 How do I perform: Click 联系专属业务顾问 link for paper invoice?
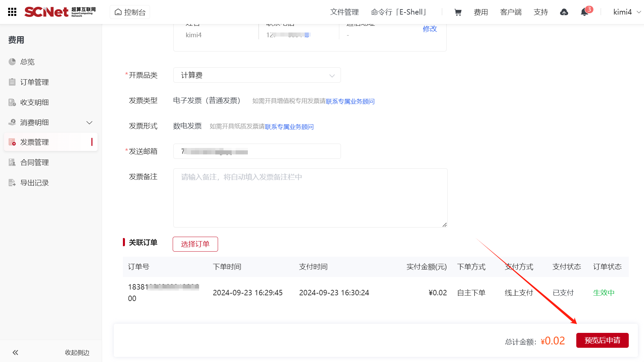click(x=289, y=127)
